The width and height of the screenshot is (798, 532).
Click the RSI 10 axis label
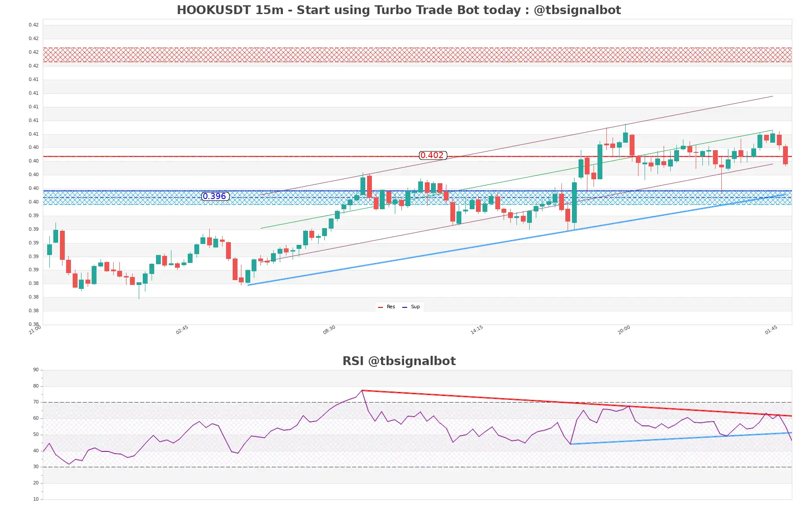coord(36,499)
